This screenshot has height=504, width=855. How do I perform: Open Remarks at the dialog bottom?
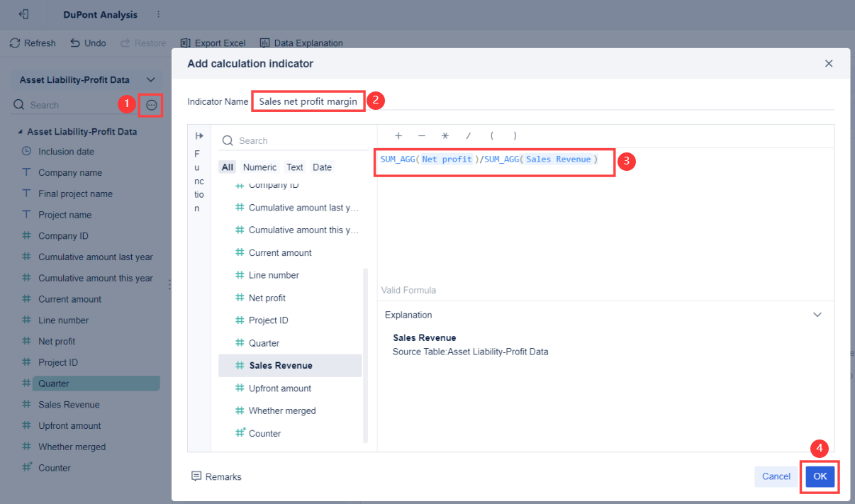click(216, 476)
